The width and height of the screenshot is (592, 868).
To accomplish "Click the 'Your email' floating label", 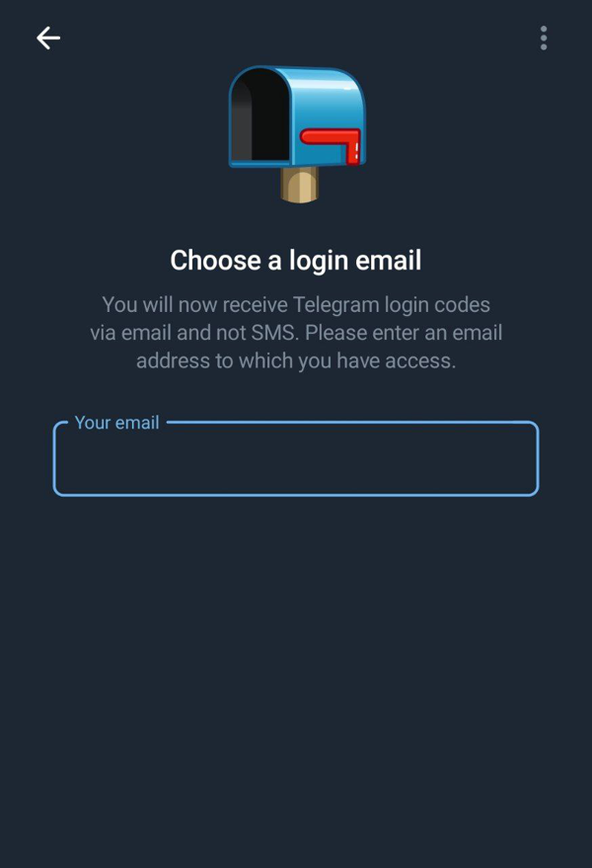I will (x=116, y=423).
